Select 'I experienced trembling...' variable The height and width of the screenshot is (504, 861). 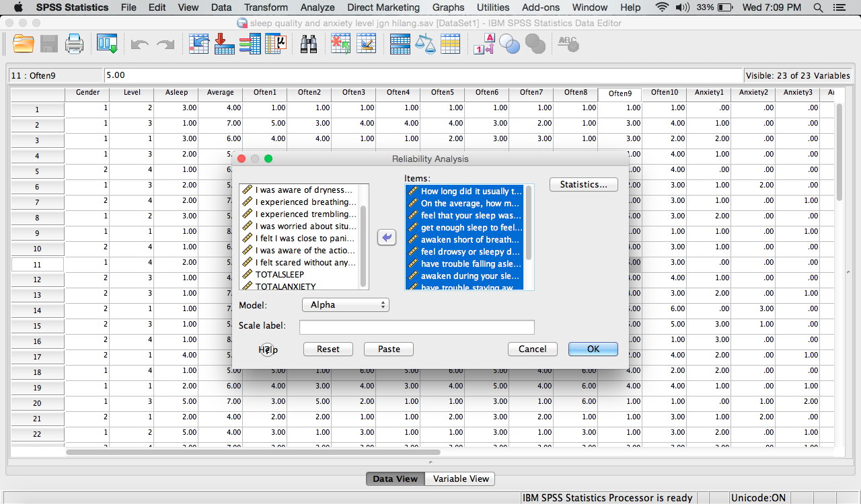(300, 214)
